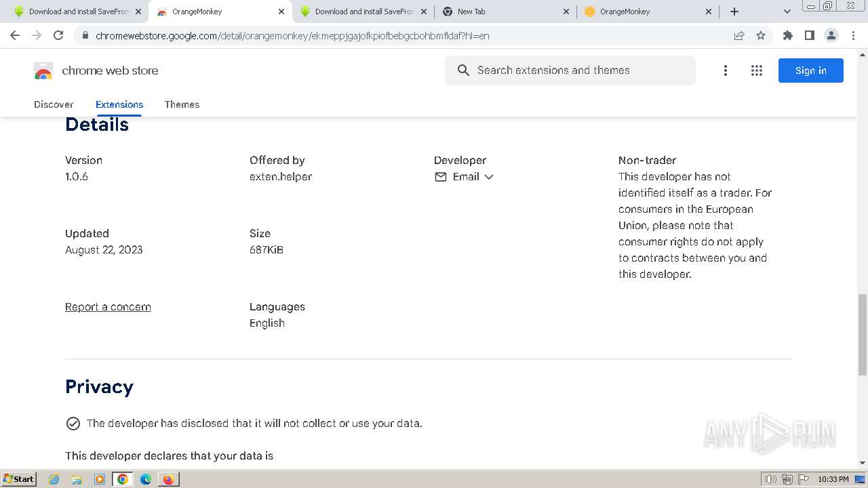
Task: Select the August 22, 2023 date
Action: (104, 250)
